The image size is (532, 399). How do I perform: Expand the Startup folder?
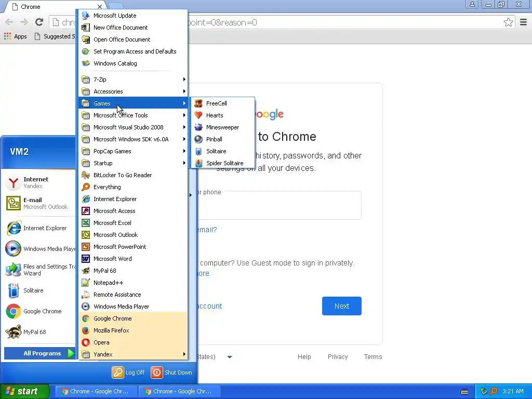click(133, 163)
